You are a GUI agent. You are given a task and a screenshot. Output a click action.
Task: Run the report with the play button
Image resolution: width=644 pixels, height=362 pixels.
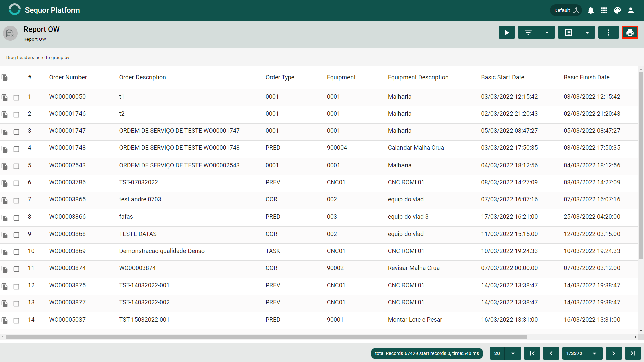[507, 33]
